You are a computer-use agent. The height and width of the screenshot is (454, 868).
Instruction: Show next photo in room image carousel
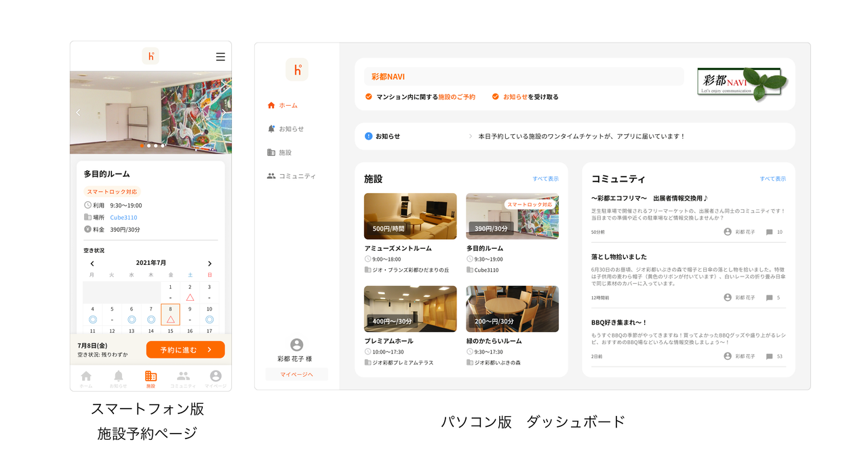pyautogui.click(x=223, y=112)
